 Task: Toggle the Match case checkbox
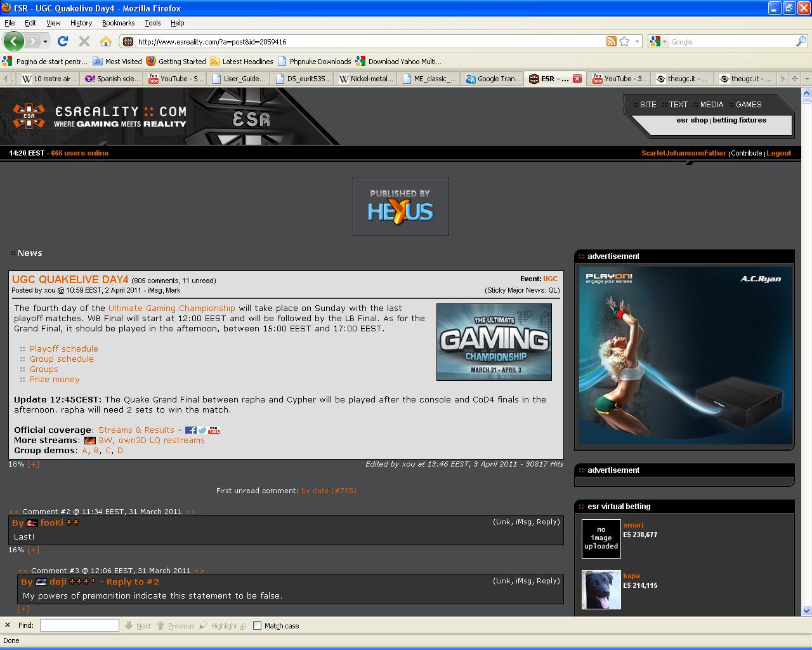pos(257,626)
